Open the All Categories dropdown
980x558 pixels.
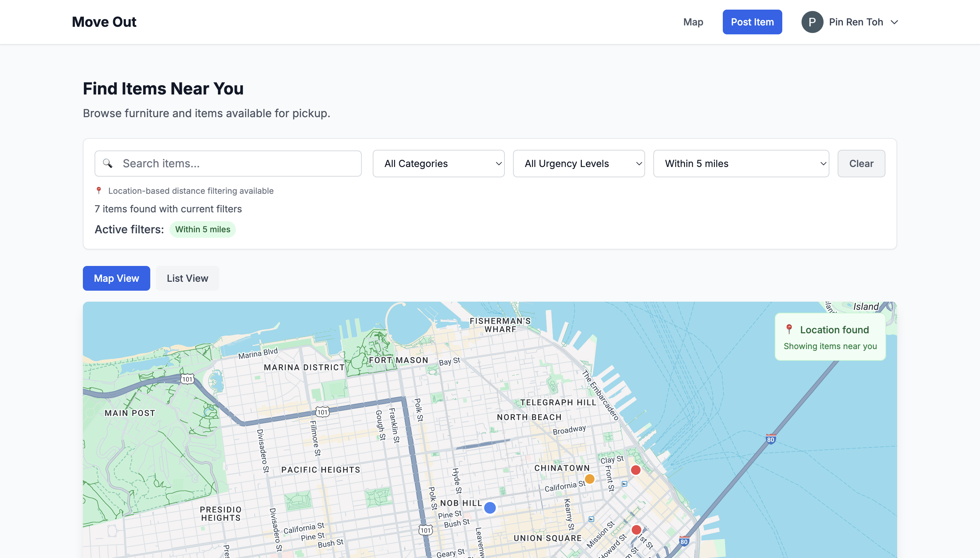click(438, 164)
